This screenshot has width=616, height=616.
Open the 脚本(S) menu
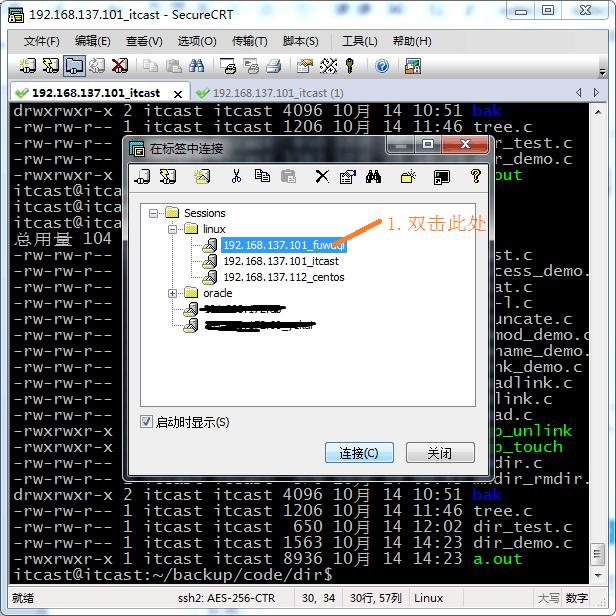pyautogui.click(x=301, y=41)
